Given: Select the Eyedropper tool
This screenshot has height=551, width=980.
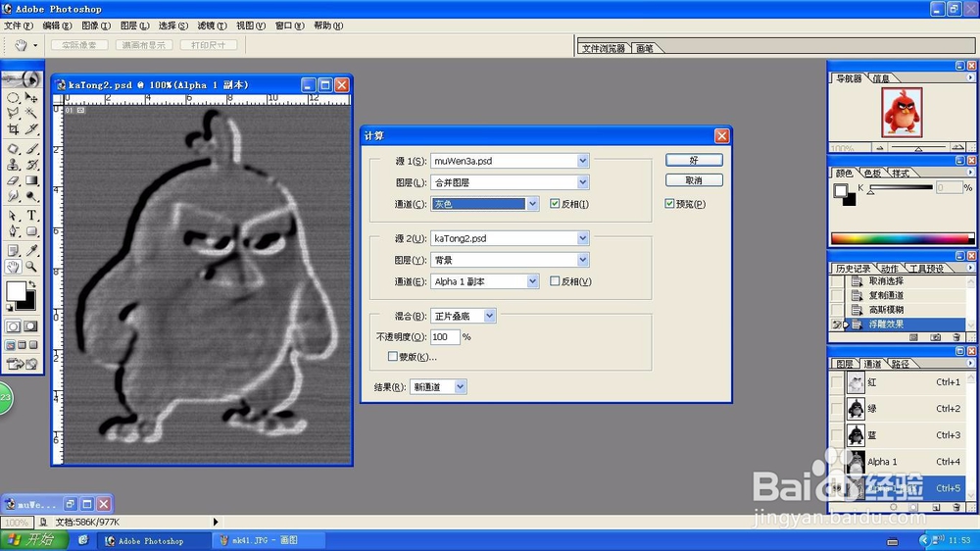Looking at the screenshot, I should point(31,251).
